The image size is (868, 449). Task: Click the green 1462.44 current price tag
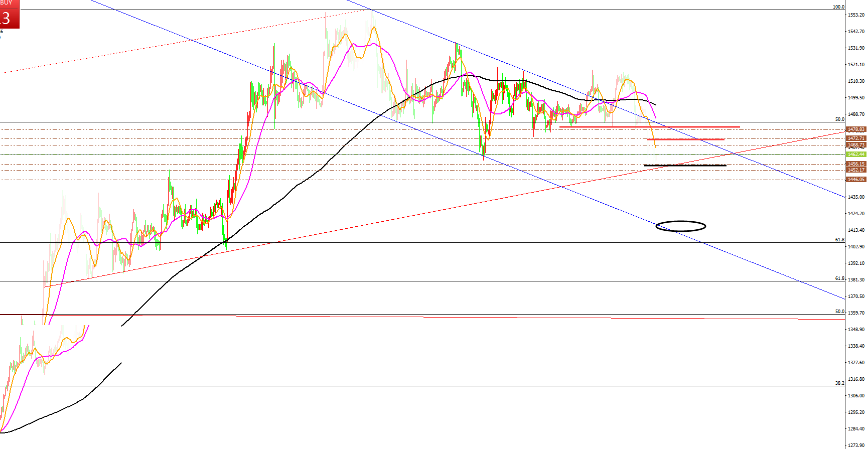pos(855,155)
